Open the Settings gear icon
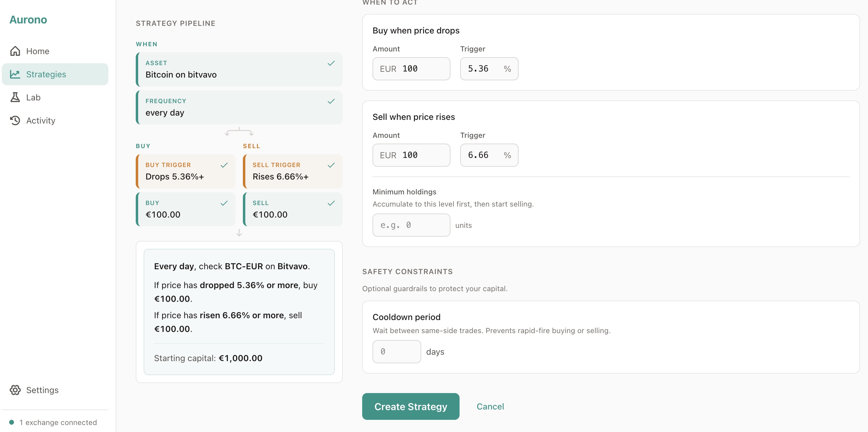This screenshot has width=868, height=432. click(15, 390)
